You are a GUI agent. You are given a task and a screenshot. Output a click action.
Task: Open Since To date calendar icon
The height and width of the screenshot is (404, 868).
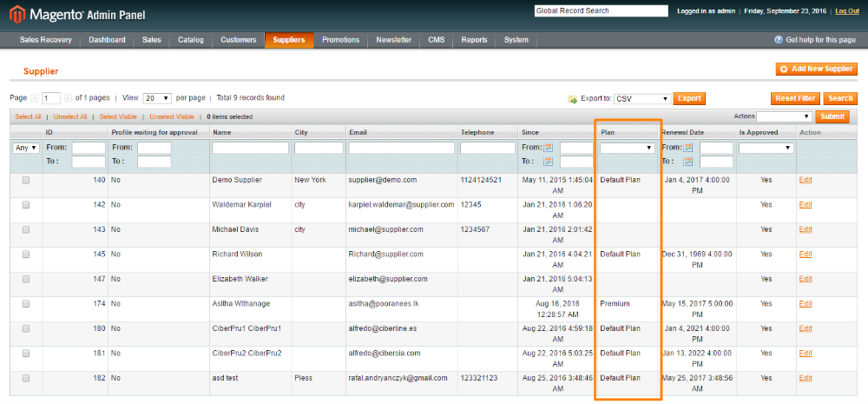click(x=549, y=162)
